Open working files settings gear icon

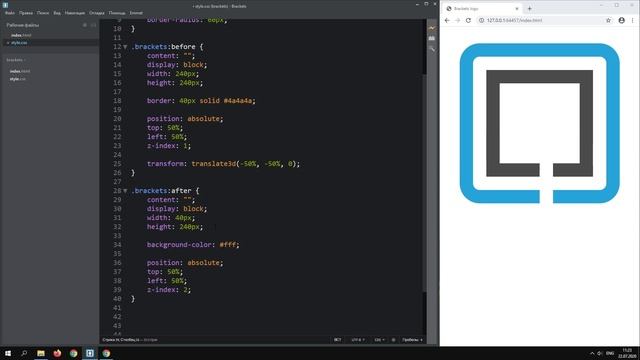tap(85, 25)
